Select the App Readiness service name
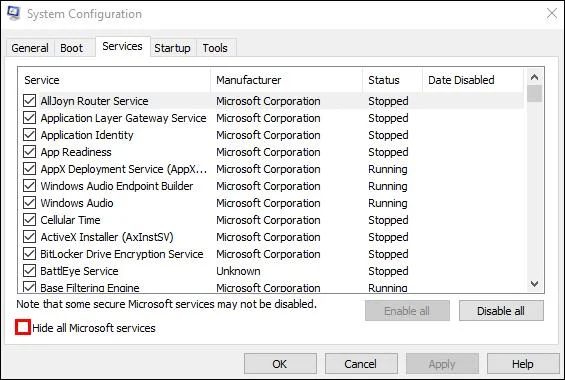Image resolution: width=565 pixels, height=380 pixels. [76, 152]
